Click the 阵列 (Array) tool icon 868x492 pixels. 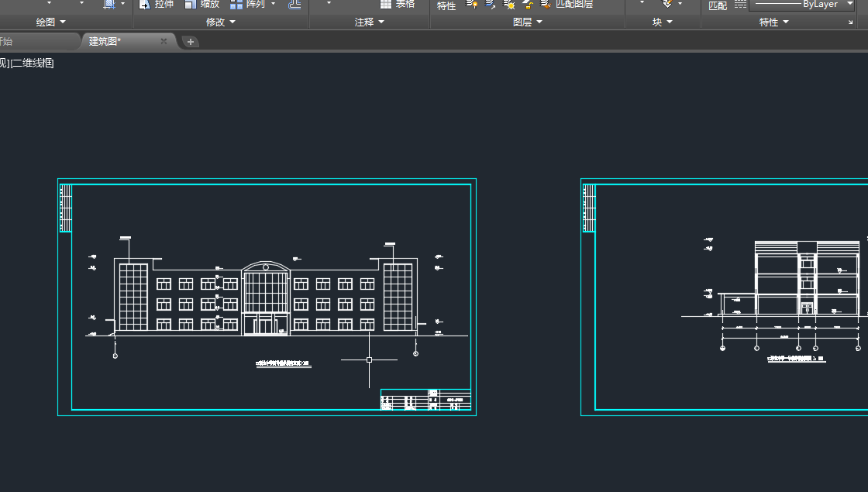pyautogui.click(x=237, y=4)
